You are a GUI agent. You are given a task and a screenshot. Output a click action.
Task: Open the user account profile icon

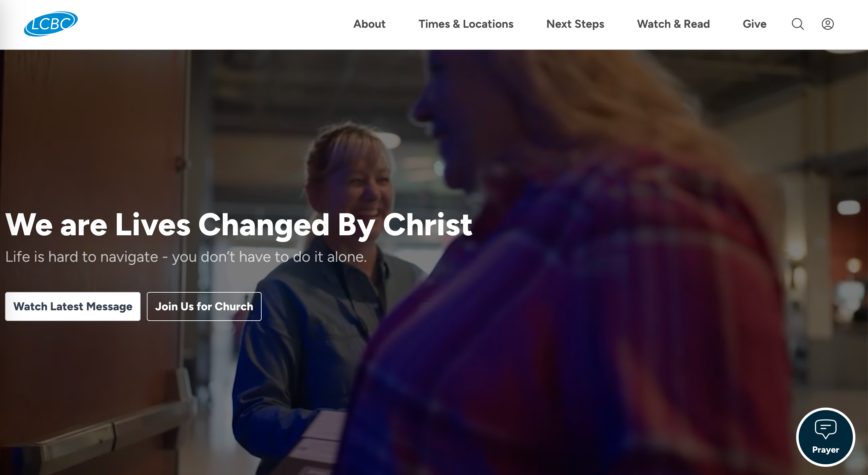[828, 24]
